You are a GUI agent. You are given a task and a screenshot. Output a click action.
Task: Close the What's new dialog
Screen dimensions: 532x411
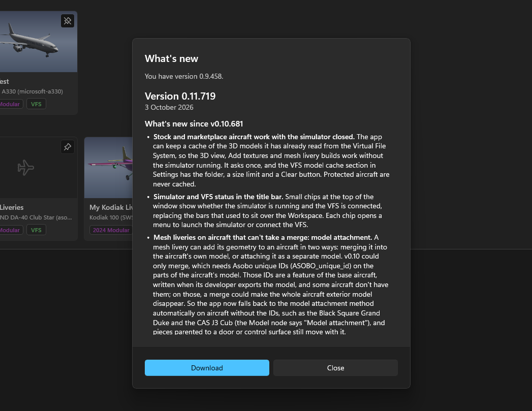click(335, 368)
